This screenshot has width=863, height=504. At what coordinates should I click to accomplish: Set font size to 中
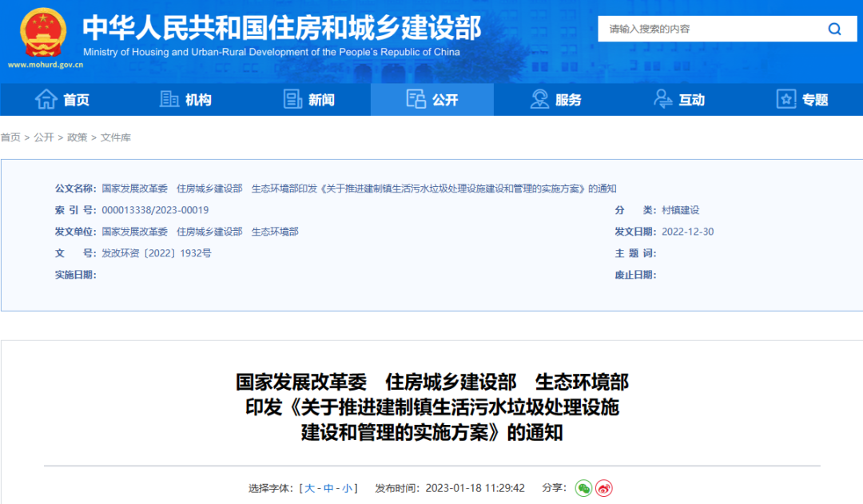(x=328, y=488)
